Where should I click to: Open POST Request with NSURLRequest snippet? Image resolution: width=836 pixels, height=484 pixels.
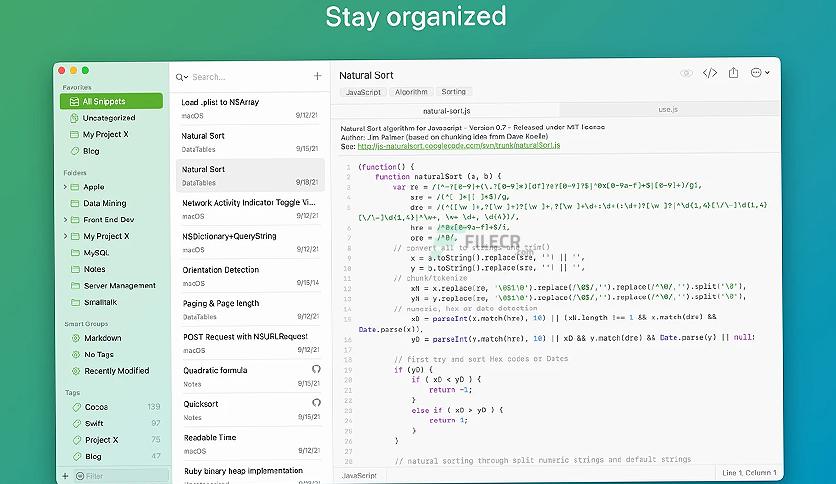coord(250,343)
